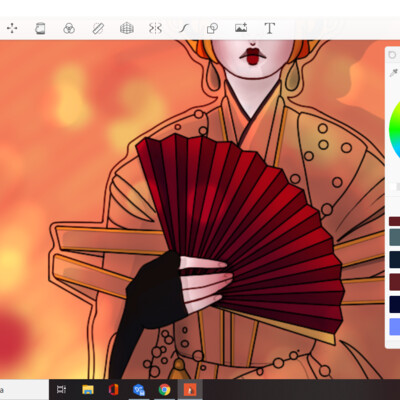Launch Office from the taskbar
Viewport: 400px width, 400px height.
click(113, 389)
